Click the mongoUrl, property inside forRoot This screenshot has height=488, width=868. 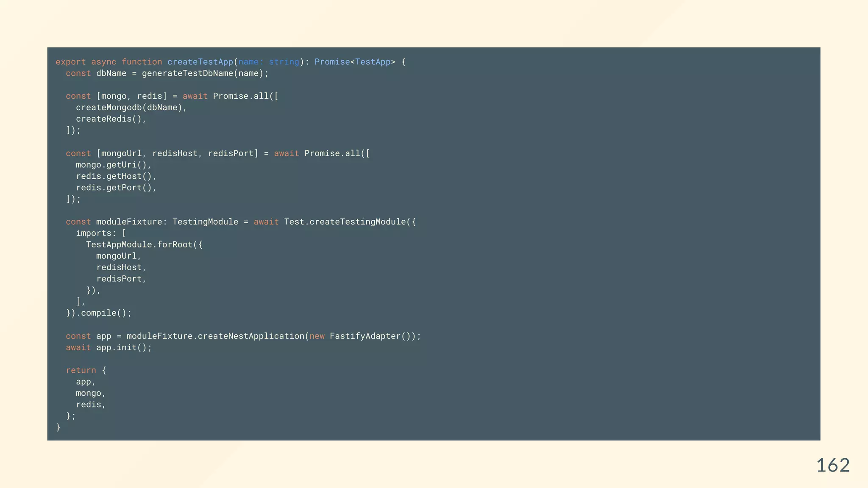(x=119, y=256)
